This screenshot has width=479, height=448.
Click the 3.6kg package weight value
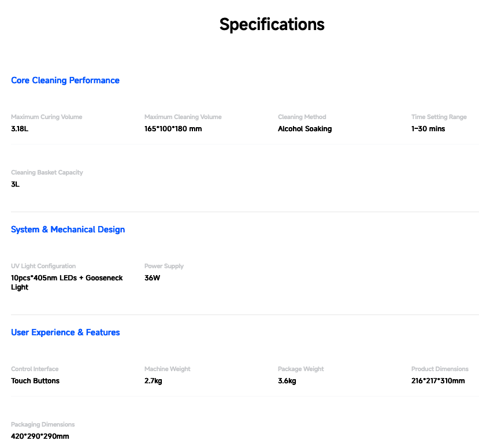[x=287, y=381]
